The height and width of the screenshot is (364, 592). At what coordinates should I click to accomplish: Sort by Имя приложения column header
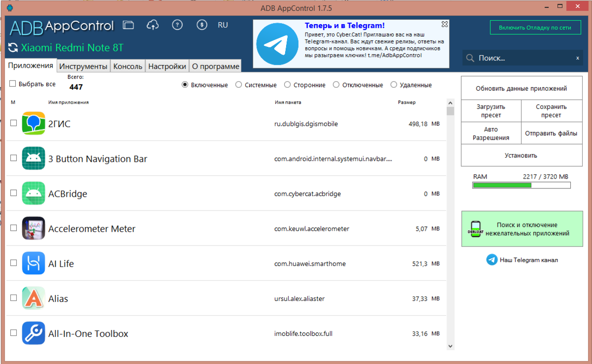tap(69, 103)
